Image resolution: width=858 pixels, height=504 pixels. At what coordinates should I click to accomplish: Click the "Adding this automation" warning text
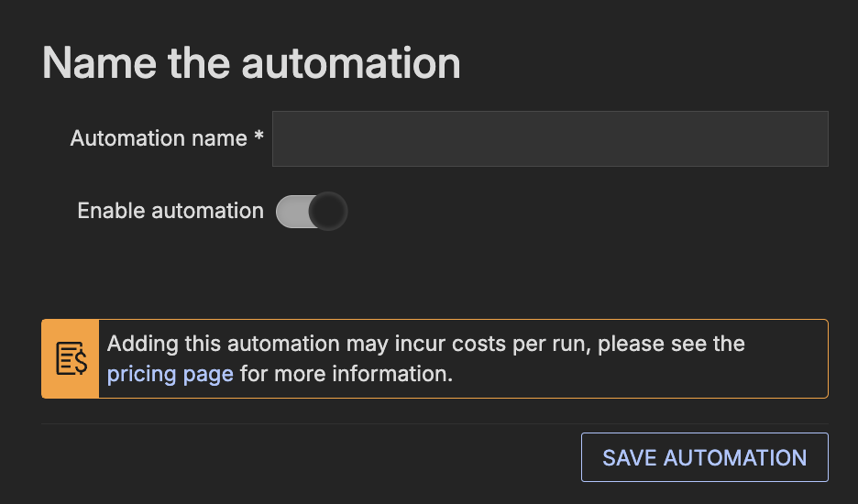point(225,345)
